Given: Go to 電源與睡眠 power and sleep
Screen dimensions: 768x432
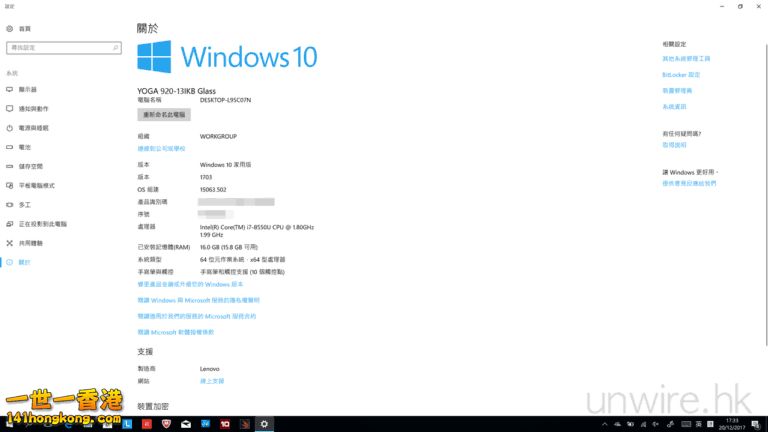Looking at the screenshot, I should [x=33, y=128].
